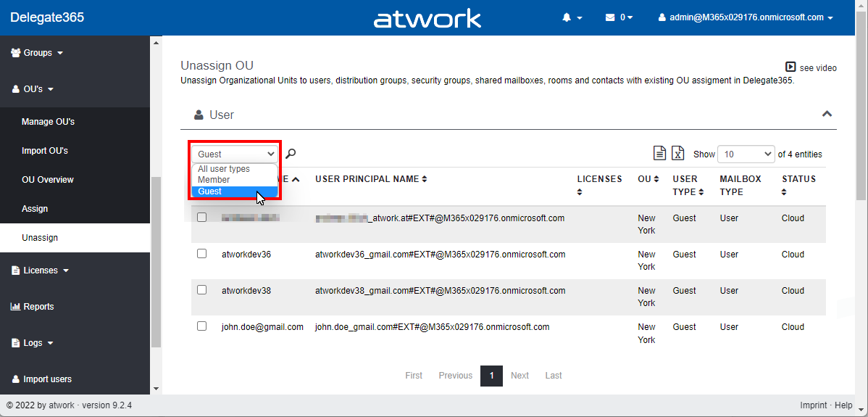
Task: Click the atworkdev36_gmail.com principal name
Action: pos(440,254)
